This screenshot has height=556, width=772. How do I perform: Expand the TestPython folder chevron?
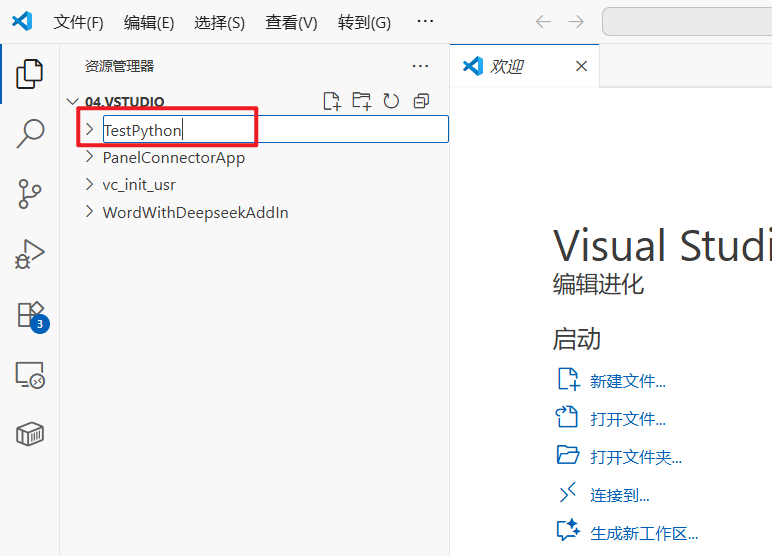pyautogui.click(x=89, y=130)
